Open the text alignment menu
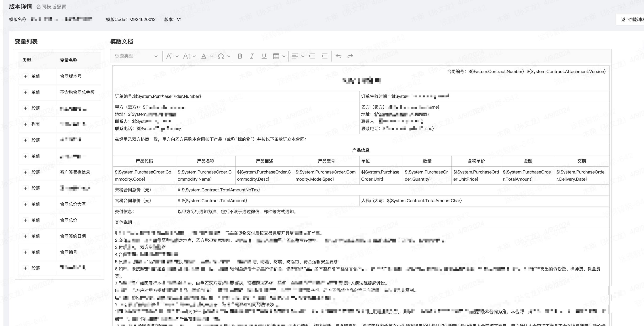The width and height of the screenshot is (644, 326). [298, 56]
